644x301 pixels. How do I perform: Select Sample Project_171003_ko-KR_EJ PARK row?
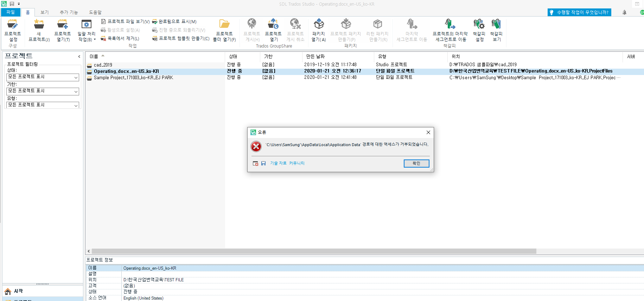coord(365,77)
